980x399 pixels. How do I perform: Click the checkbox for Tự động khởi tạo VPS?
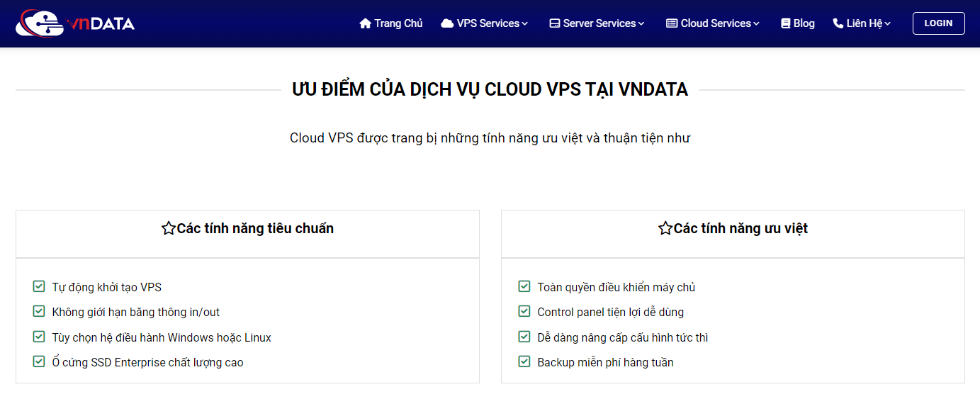click(39, 286)
